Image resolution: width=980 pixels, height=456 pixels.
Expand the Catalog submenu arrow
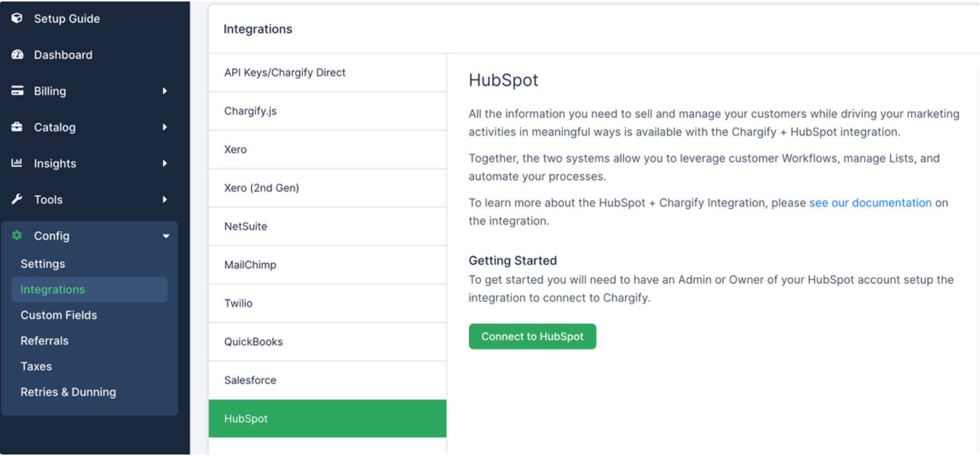point(165,127)
